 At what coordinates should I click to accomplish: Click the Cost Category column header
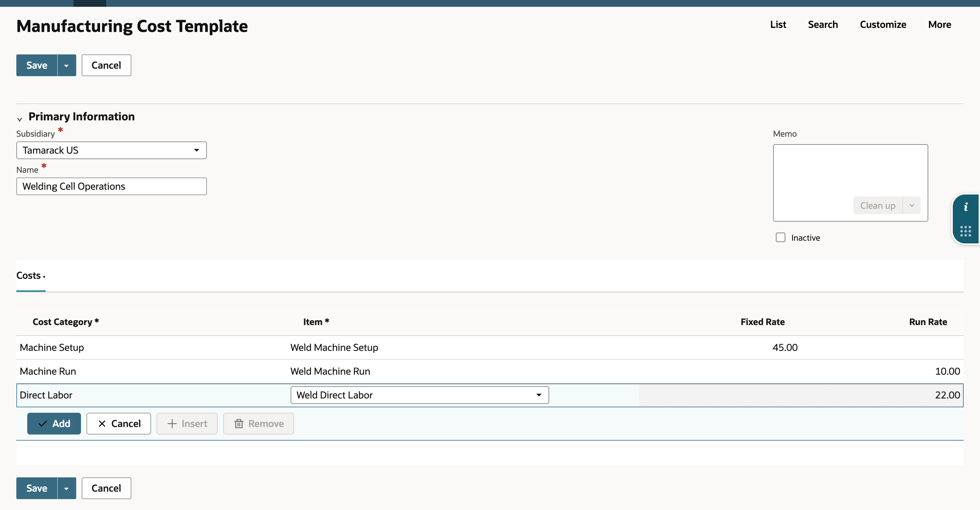pos(66,322)
